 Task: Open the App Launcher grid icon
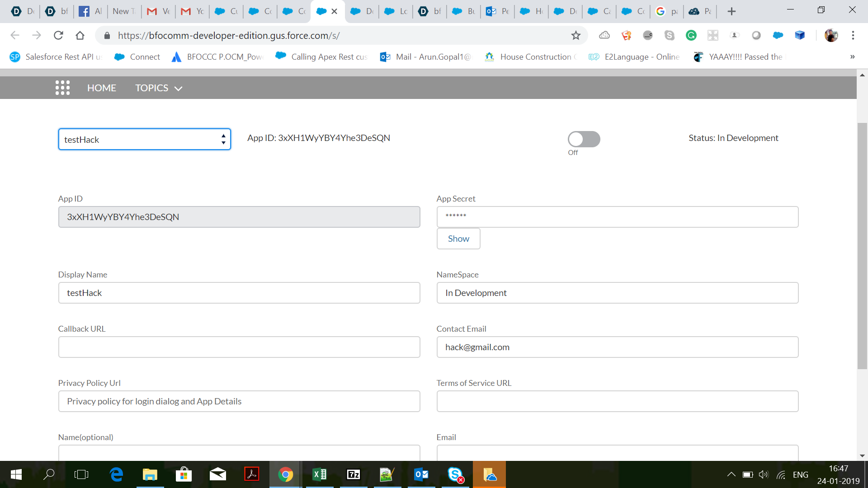(62, 88)
